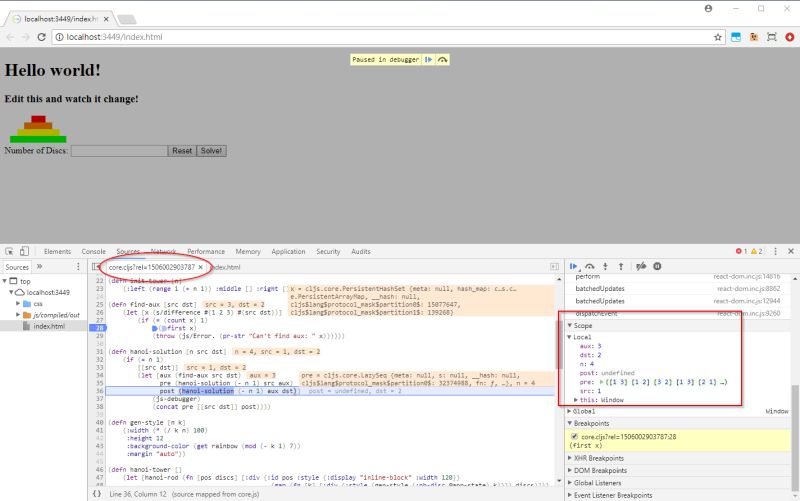
Task: Open the localhost:3449 browser tab
Action: (60, 19)
